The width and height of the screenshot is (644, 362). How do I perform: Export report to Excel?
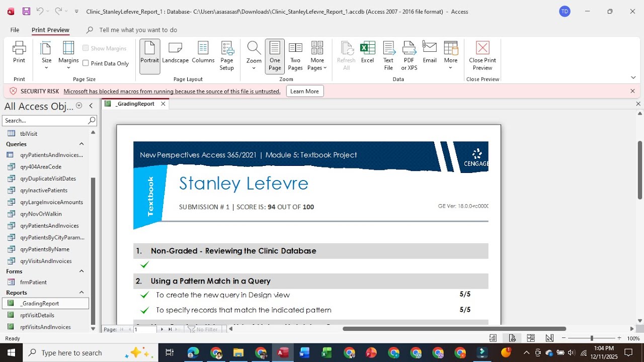(368, 53)
